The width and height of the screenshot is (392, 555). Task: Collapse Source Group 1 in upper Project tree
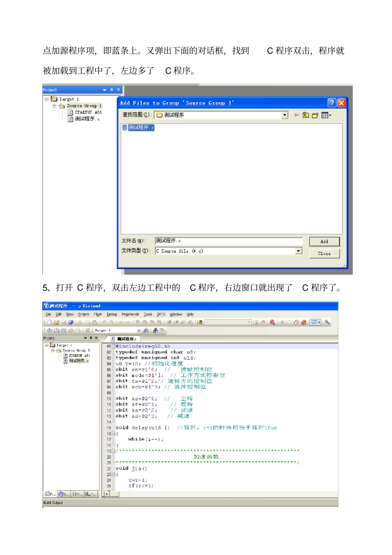54,106
